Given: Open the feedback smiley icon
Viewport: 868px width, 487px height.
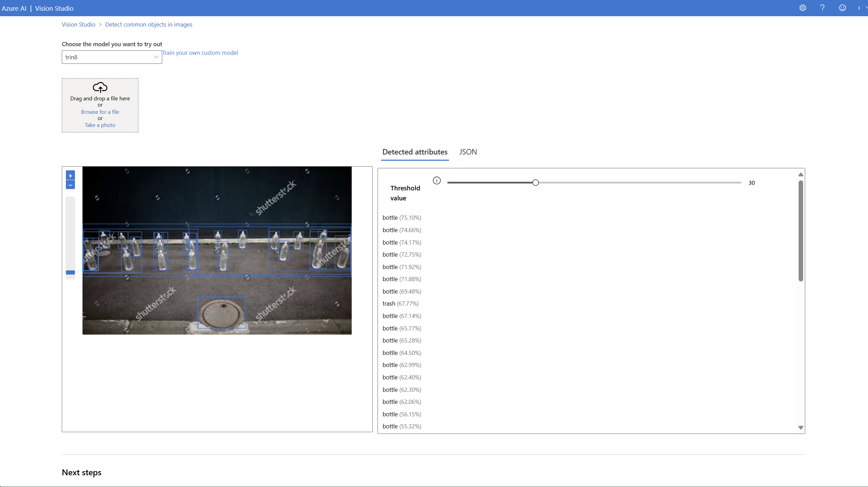Looking at the screenshot, I should point(842,8).
